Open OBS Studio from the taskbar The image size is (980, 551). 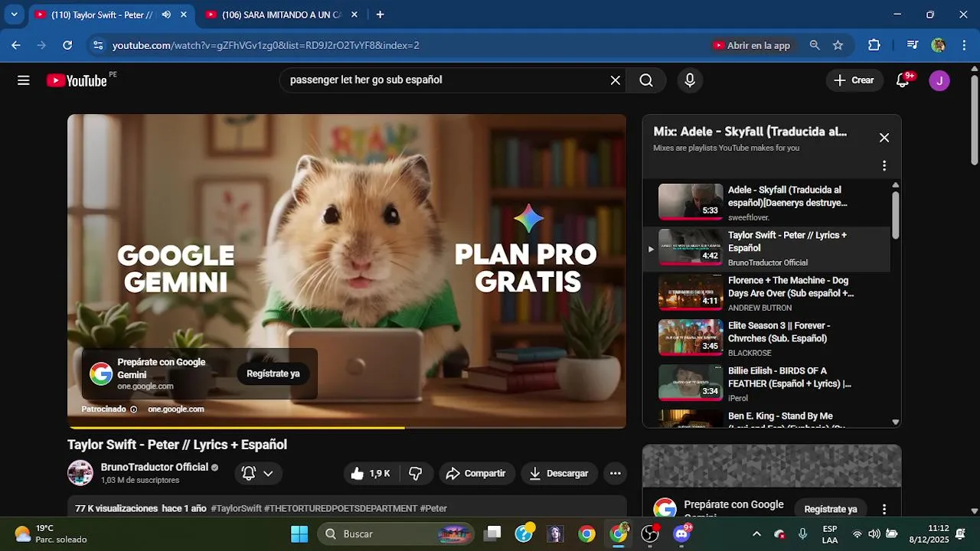click(x=650, y=533)
